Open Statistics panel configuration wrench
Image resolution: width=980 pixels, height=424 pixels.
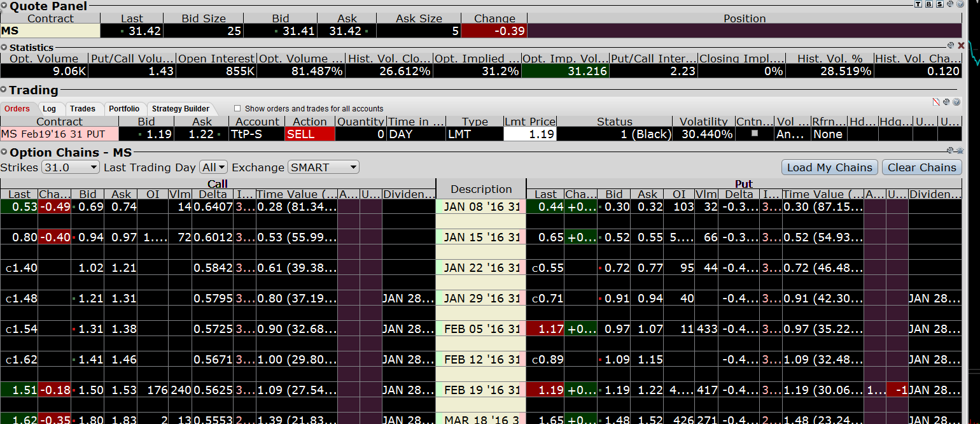pos(951,45)
